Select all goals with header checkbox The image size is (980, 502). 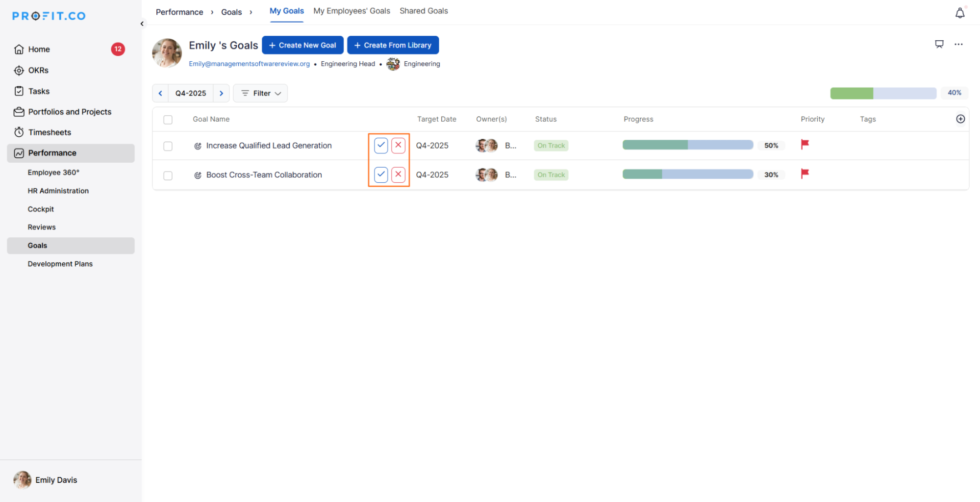click(168, 120)
